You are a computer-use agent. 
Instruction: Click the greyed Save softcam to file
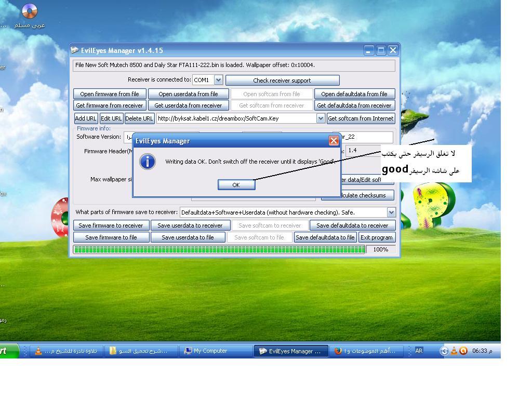coord(259,237)
